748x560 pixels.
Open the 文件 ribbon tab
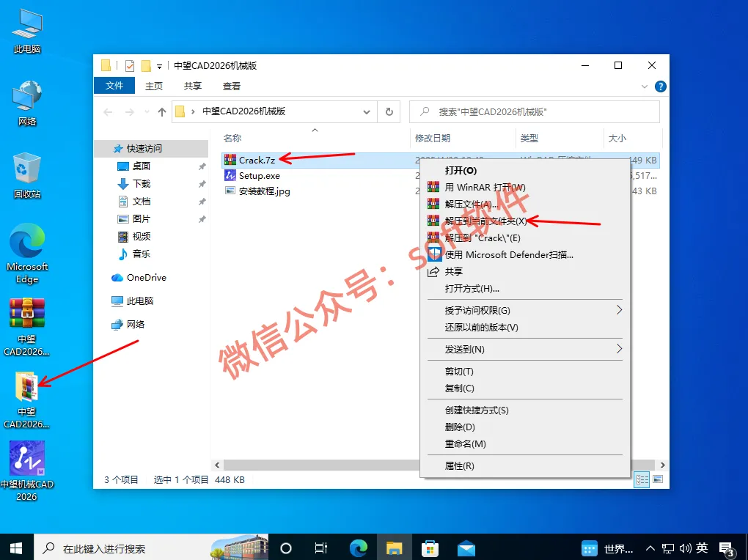[x=114, y=85]
